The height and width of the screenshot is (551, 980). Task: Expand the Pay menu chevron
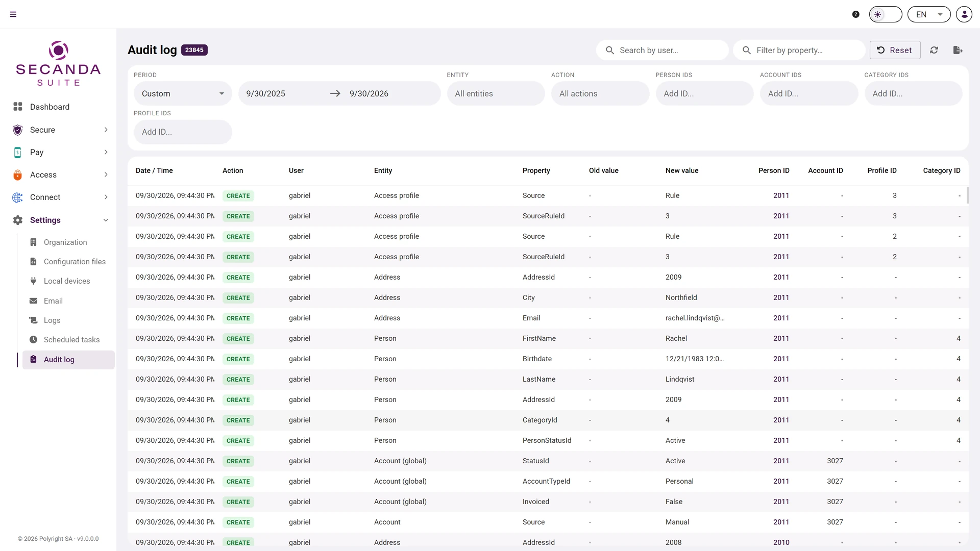tap(106, 152)
